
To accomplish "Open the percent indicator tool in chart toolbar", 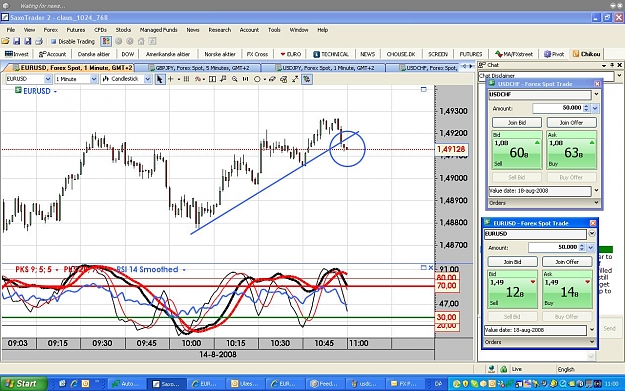I will pos(198,79).
